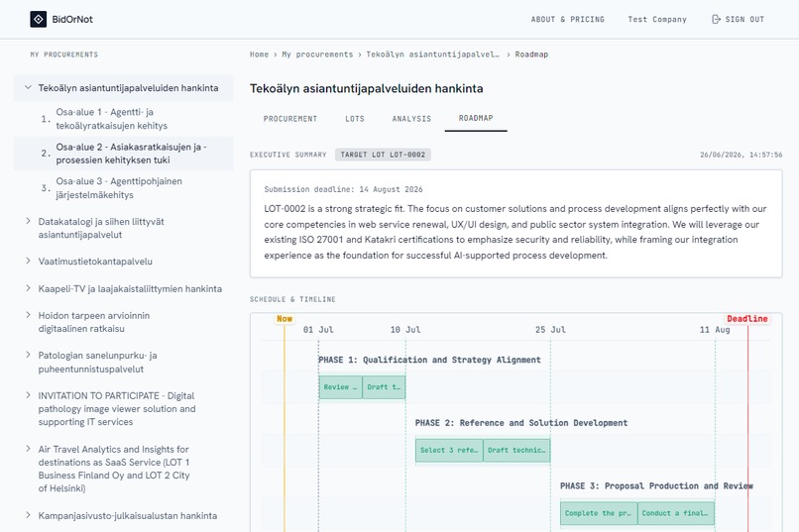The width and height of the screenshot is (799, 532).
Task: Click the Deadline timeline marker
Action: pos(747,319)
